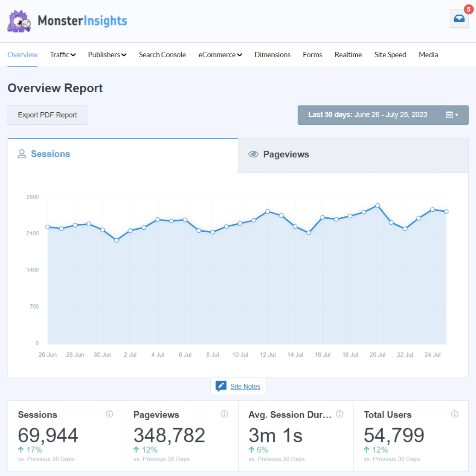Click the eye icon on the Pageviews tab
This screenshot has height=476, width=476.
pos(253,154)
